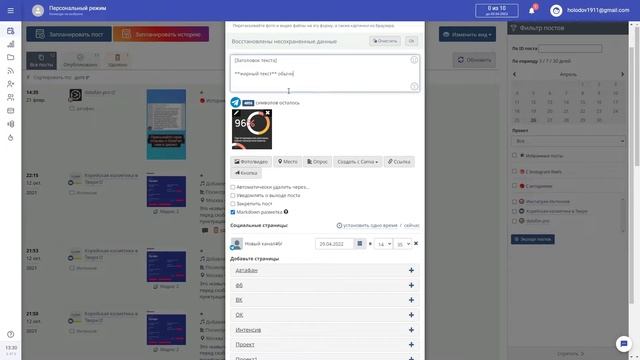Open the Create with Canva dropdown
640x360 pixels.
click(358, 162)
